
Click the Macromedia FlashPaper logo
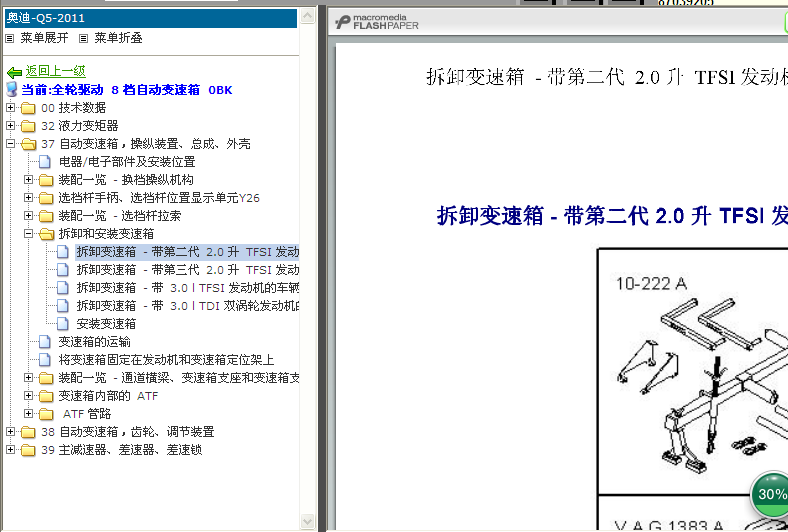pos(376,22)
